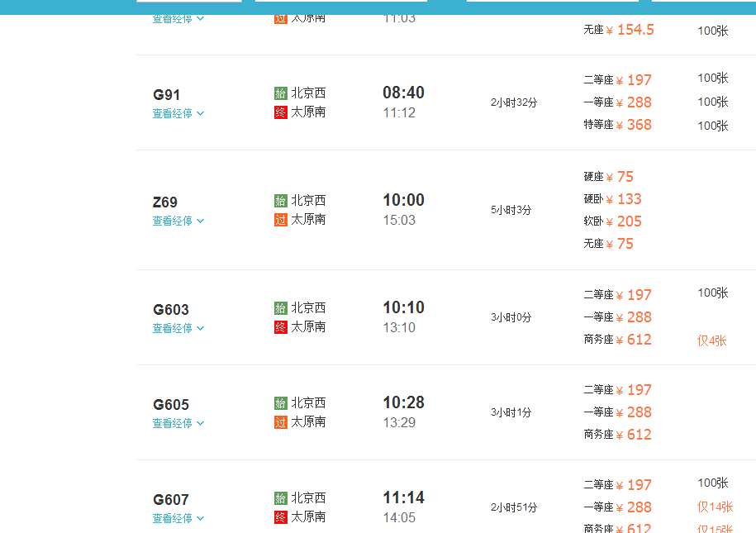
Task: Open 查看经停 stop list for G605
Action: point(178,424)
